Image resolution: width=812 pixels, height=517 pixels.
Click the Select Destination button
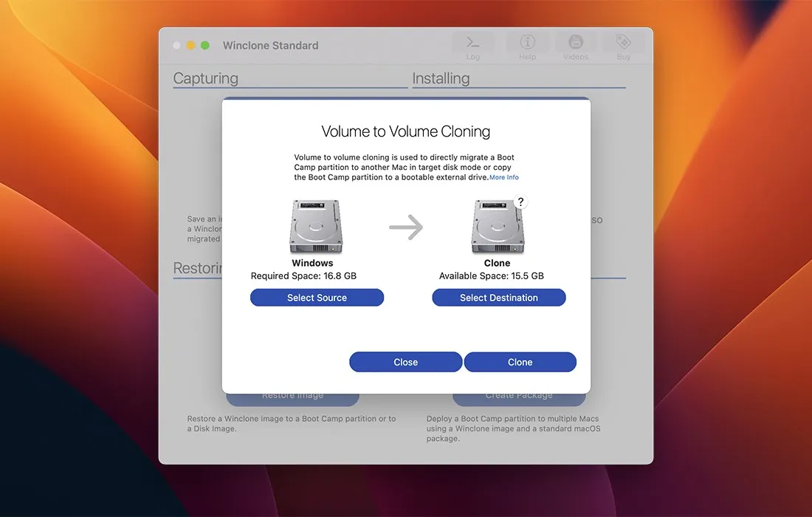click(498, 297)
